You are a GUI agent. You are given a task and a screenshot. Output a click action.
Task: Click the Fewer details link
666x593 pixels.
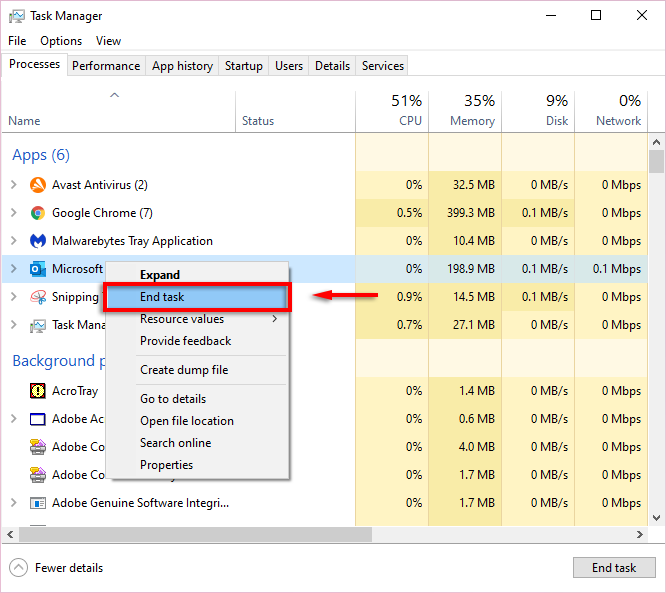[69, 568]
